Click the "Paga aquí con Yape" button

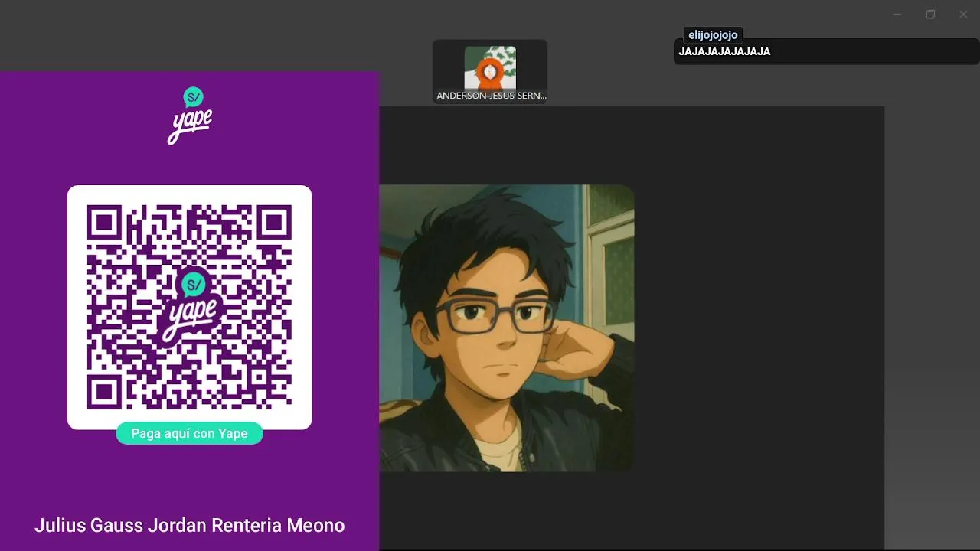click(189, 433)
